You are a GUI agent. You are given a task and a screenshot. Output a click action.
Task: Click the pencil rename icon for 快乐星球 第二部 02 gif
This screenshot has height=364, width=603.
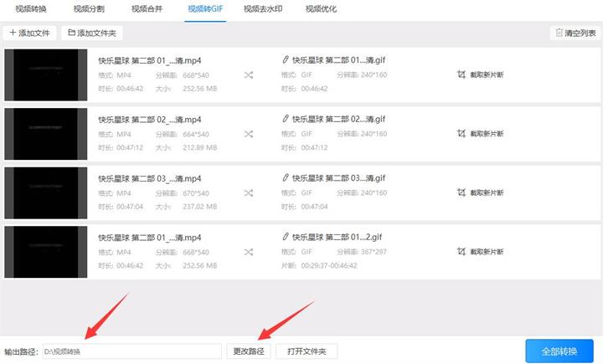285,119
